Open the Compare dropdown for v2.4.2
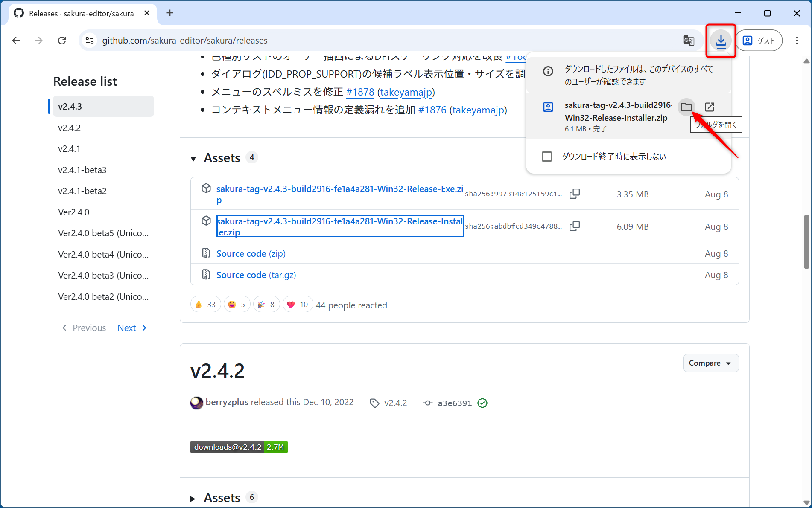 711,363
